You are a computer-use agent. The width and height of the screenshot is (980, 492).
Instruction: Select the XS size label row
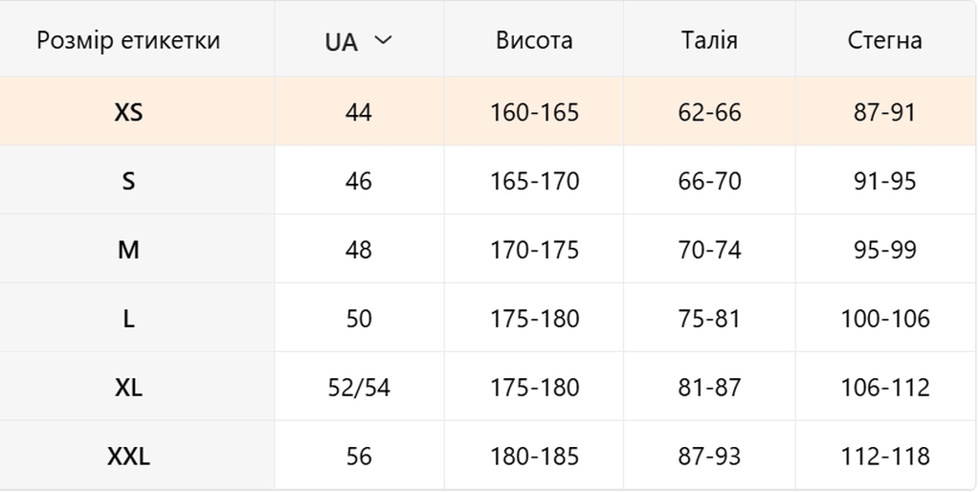coord(487,111)
